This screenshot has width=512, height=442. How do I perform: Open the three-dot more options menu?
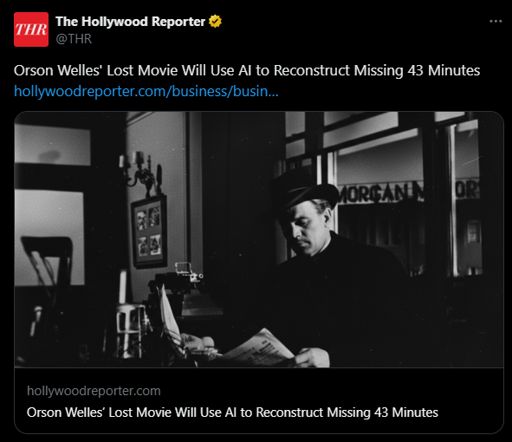[495, 21]
